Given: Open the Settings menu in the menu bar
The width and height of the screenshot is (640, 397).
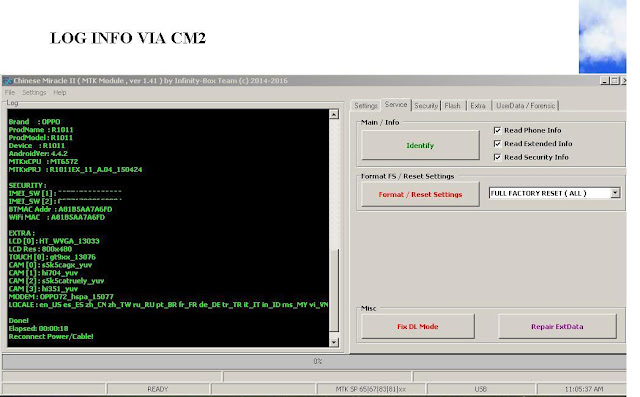Looking at the screenshot, I should point(34,93).
